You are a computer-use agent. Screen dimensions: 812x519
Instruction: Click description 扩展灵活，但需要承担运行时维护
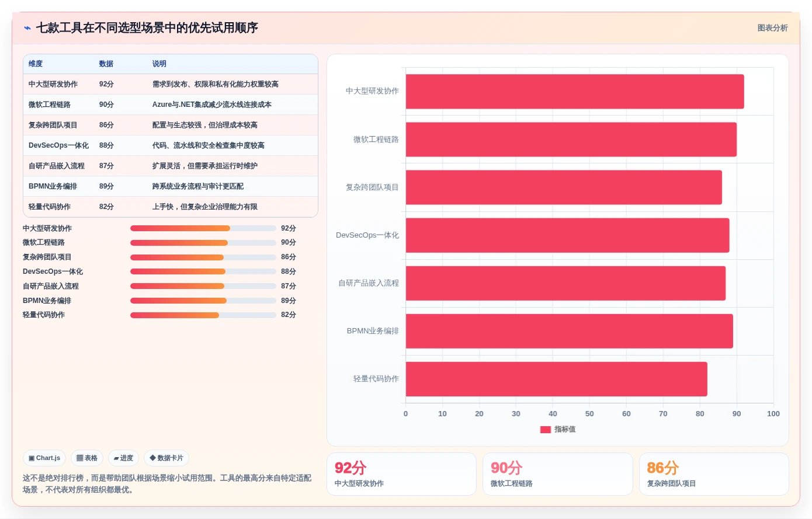pos(205,166)
